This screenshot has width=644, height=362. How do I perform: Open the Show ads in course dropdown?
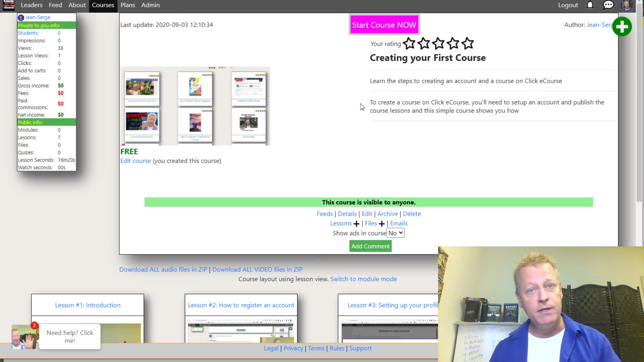coord(395,233)
